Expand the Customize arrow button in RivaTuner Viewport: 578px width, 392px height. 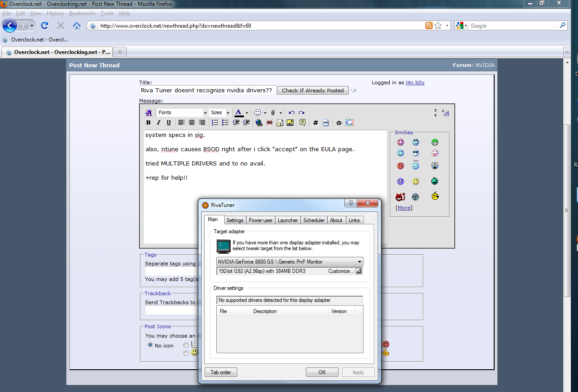[359, 271]
